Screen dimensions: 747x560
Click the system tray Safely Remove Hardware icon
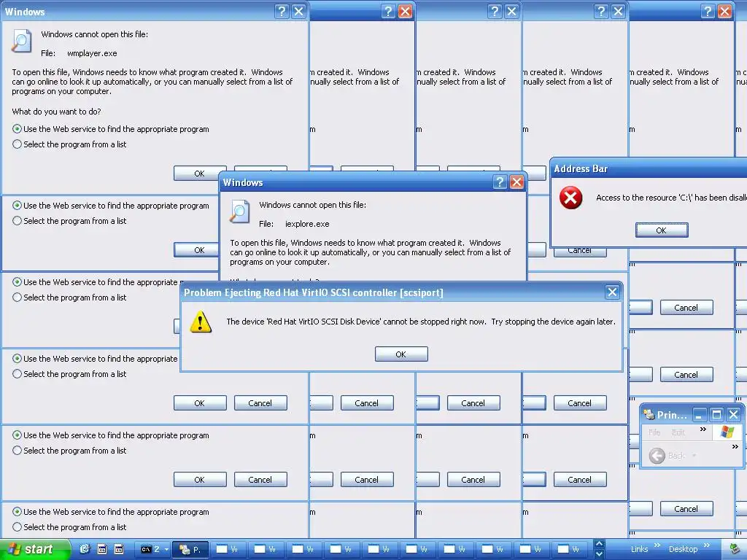pyautogui.click(x=735, y=550)
